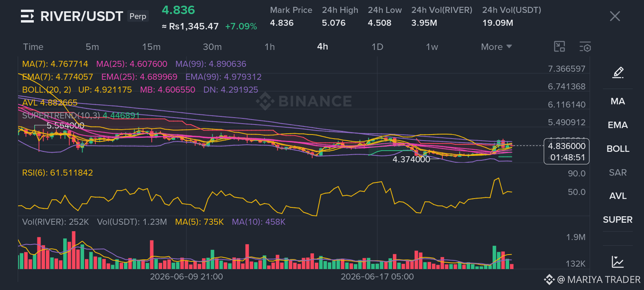Switch to the Time chart tab

pos(33,47)
